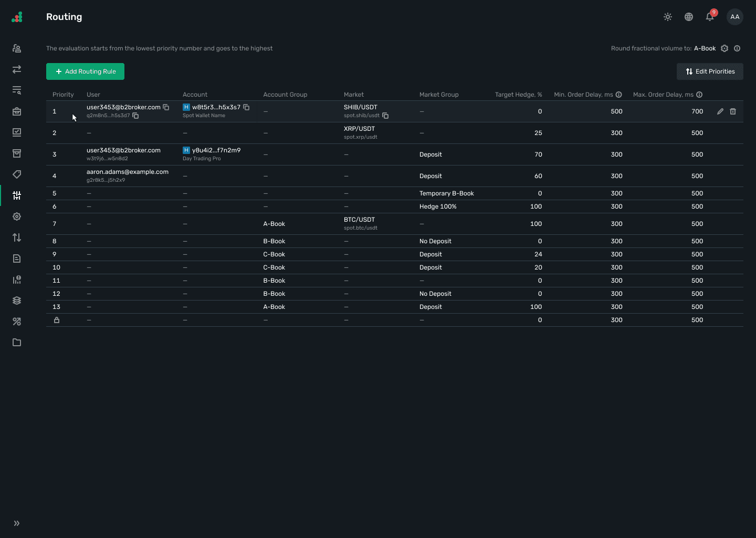Click Add Routing Rule button
The image size is (756, 538).
point(85,71)
